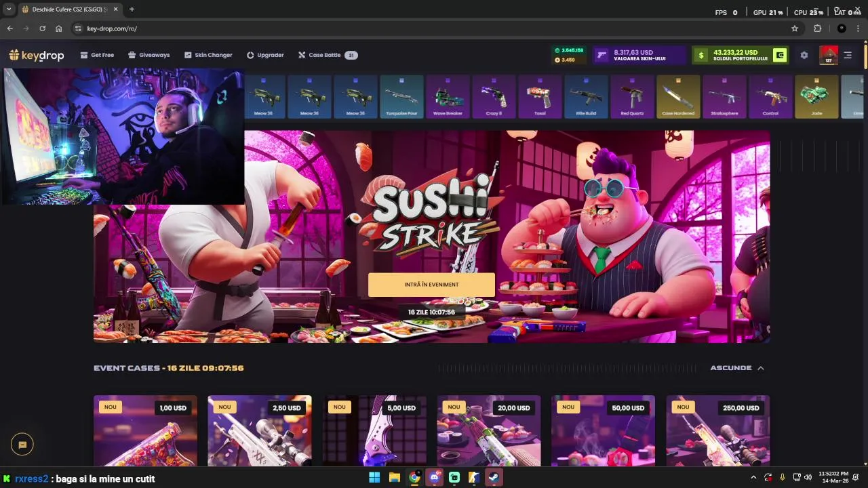868x488 pixels.
Task: Open the Upgrader page
Action: (265, 55)
